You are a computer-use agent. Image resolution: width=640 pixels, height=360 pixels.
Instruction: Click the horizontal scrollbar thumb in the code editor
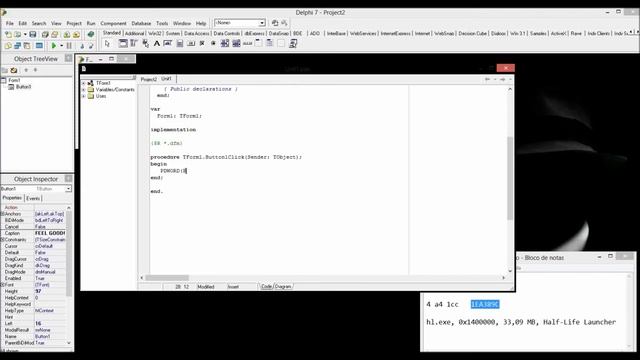[x=167, y=278]
